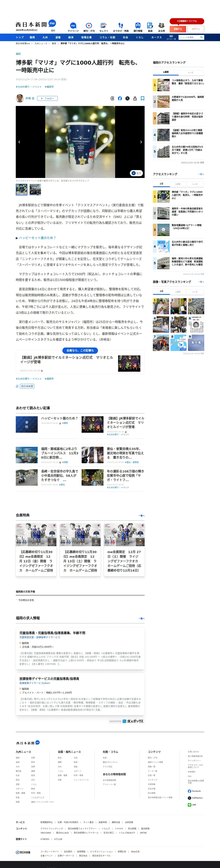
Task: Open コラム・社説 in the navigation bar
Action: coord(107,37)
